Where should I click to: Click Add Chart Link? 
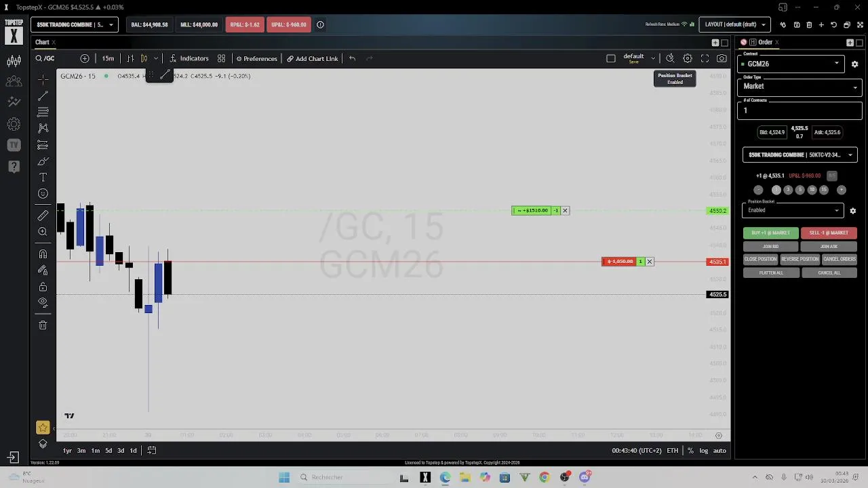[x=312, y=58]
